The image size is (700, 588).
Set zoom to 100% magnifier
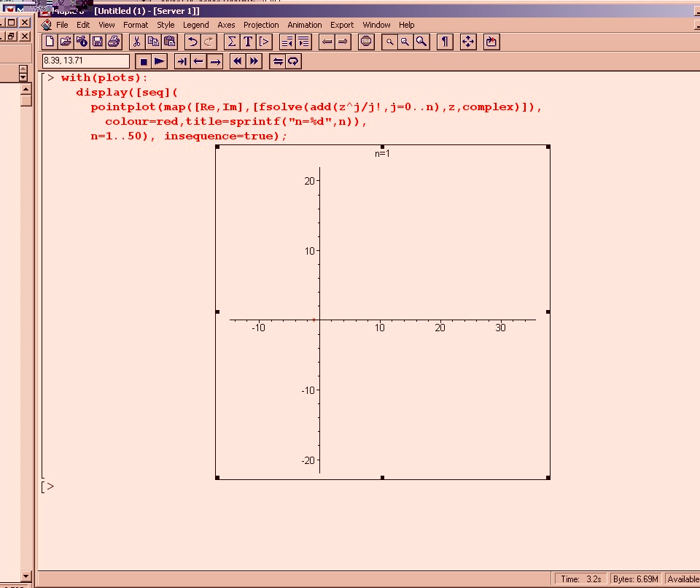[x=389, y=42]
